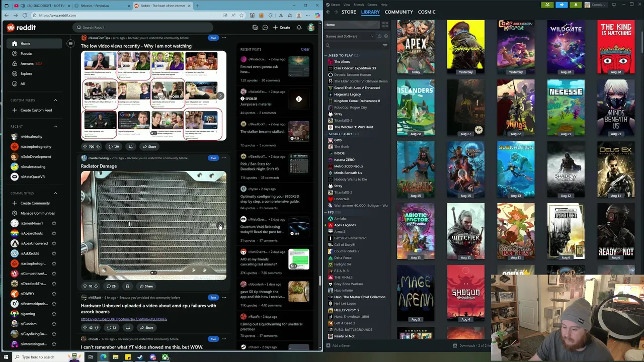644x362 pixels.
Task: Open Steam friends activity green button
Action: point(547,5)
